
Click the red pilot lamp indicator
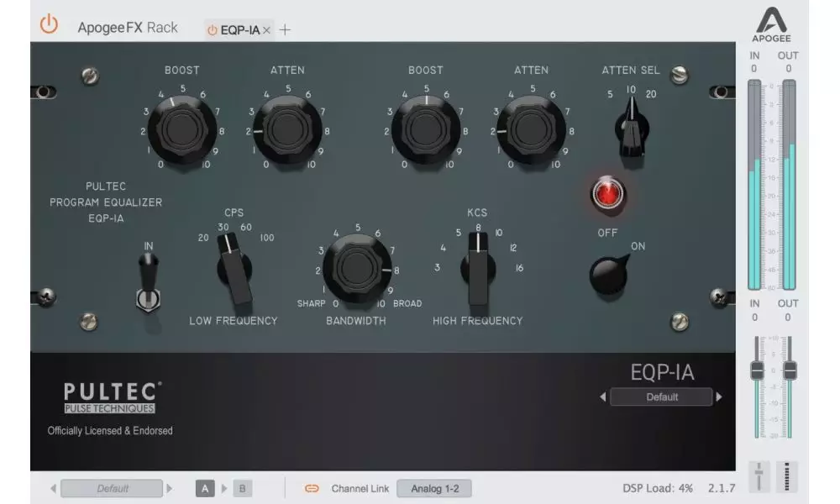click(x=607, y=193)
